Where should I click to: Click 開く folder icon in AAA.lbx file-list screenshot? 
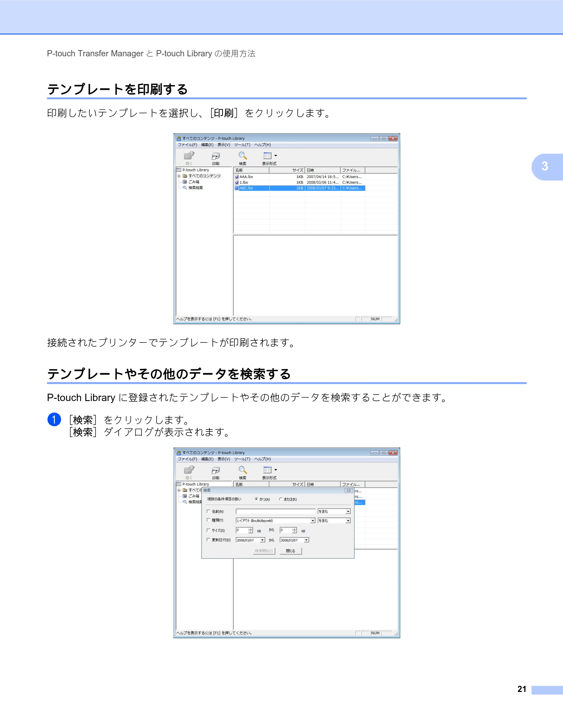[x=189, y=156]
